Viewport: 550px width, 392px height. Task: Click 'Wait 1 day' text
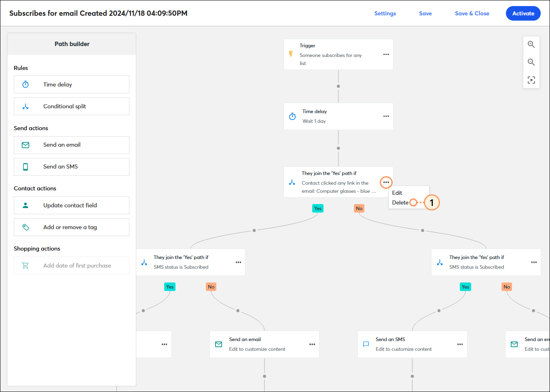(314, 121)
